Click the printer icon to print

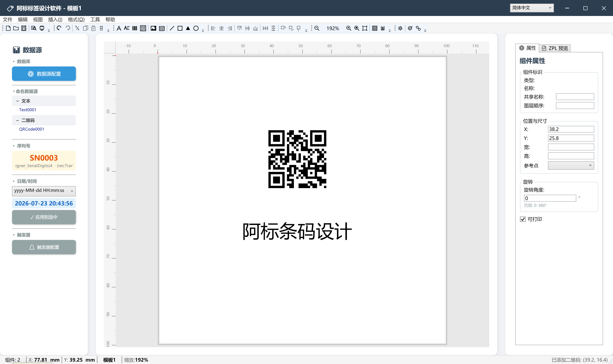point(42,28)
